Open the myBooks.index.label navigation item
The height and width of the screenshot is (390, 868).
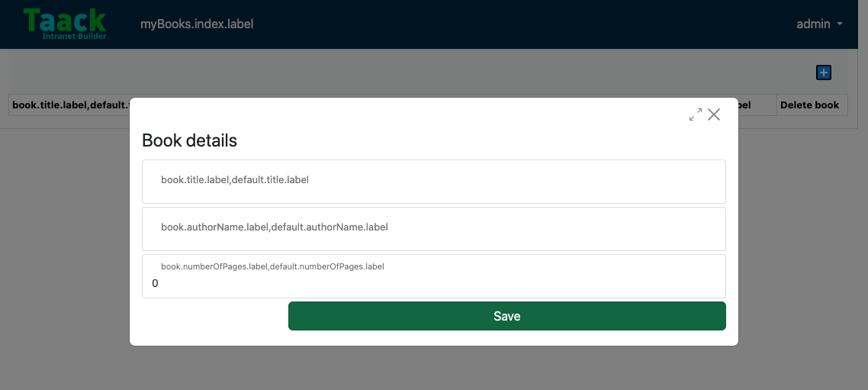click(x=197, y=24)
